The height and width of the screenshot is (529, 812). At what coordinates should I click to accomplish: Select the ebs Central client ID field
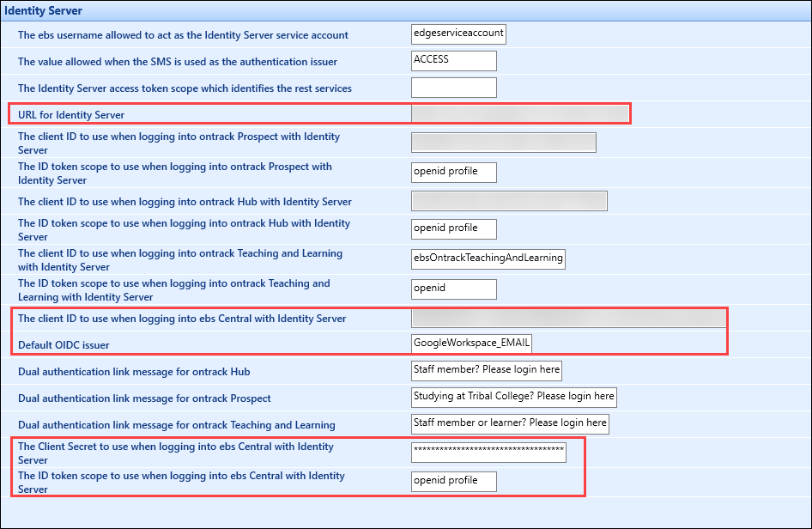point(567,318)
